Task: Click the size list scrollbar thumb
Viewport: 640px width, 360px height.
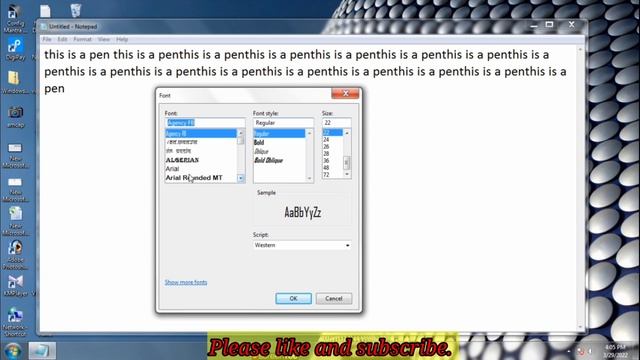Action: (347, 162)
